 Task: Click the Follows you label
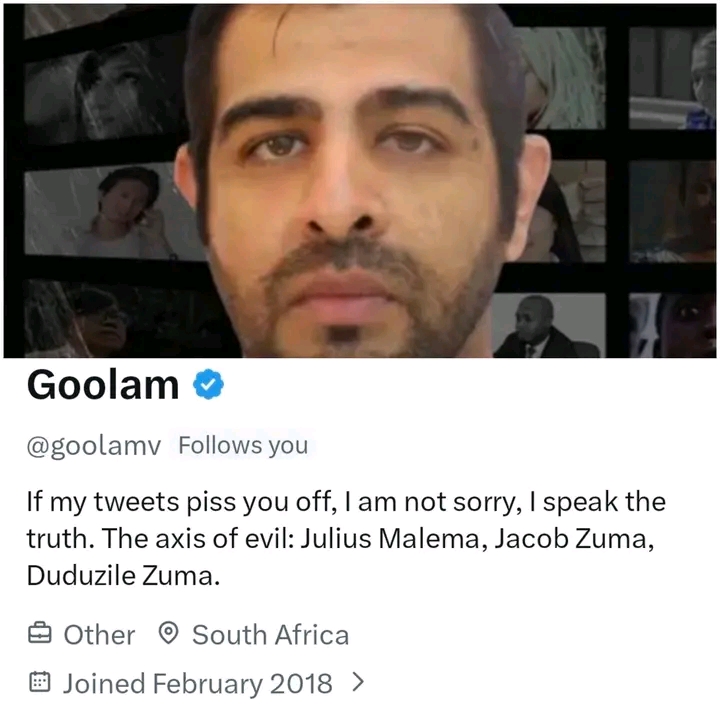[x=243, y=445]
